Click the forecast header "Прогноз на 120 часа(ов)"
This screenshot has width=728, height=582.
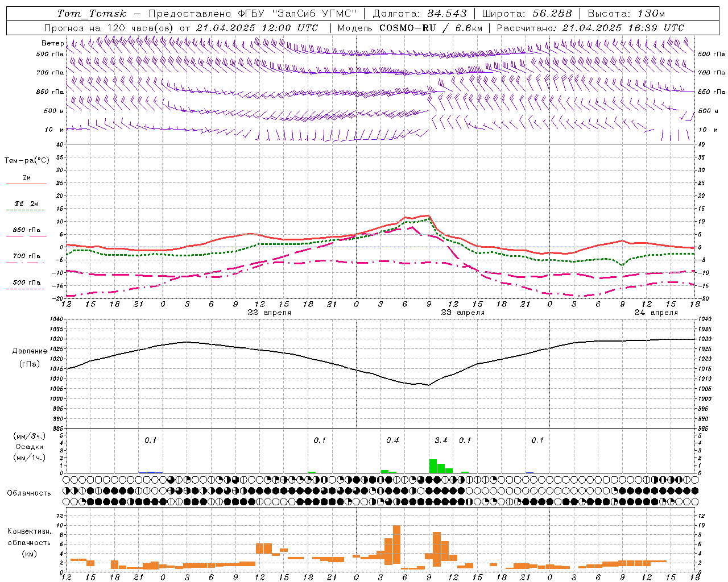pos(110,28)
